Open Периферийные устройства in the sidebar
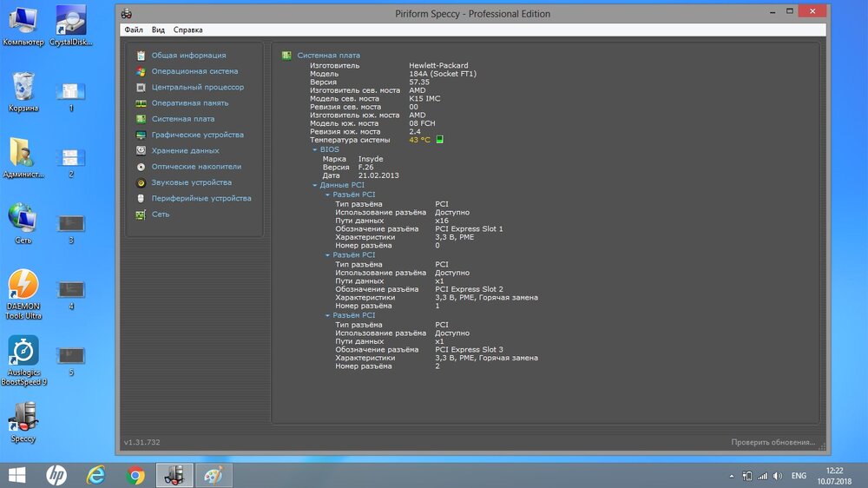 201,199
